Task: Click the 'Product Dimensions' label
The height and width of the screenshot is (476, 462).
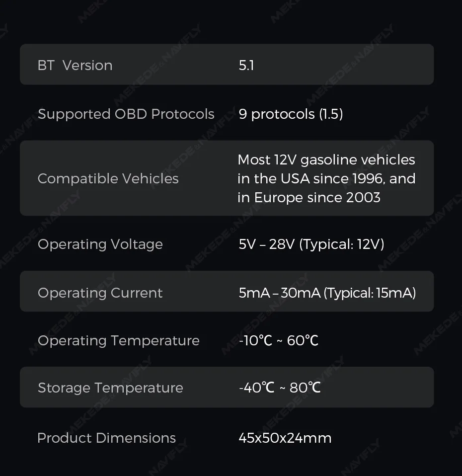Action: click(107, 438)
